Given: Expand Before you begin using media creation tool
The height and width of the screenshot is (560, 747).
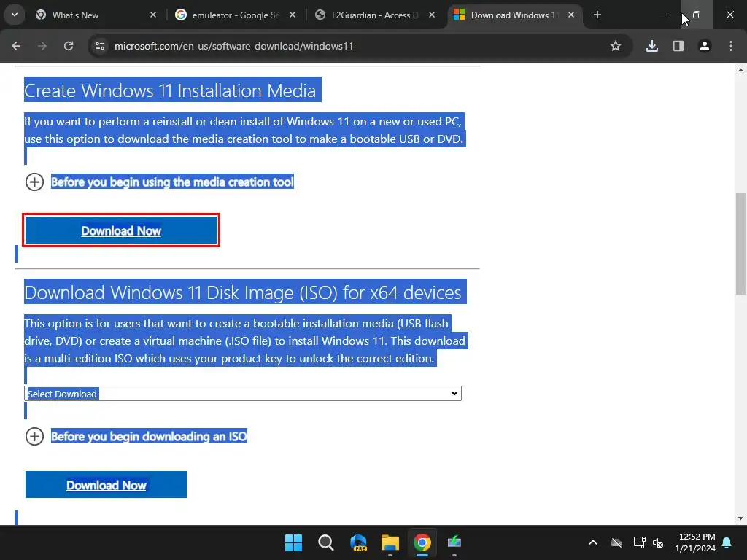Looking at the screenshot, I should 159,182.
